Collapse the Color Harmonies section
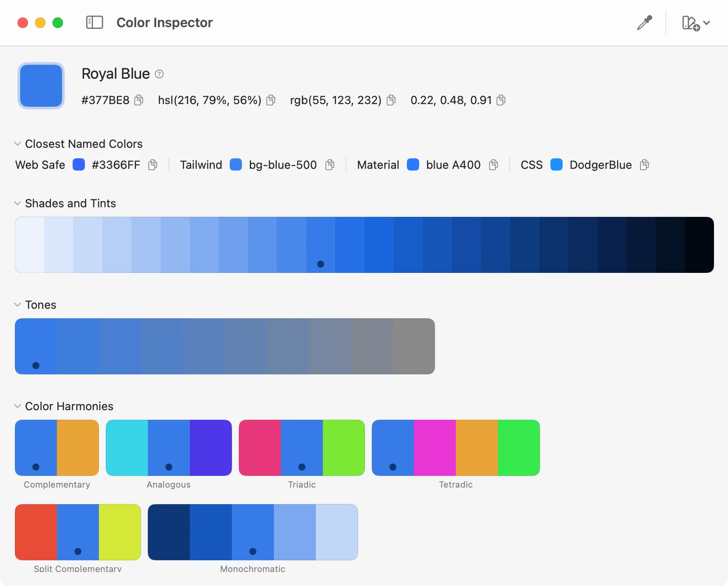The height and width of the screenshot is (586, 728). pyautogui.click(x=17, y=406)
